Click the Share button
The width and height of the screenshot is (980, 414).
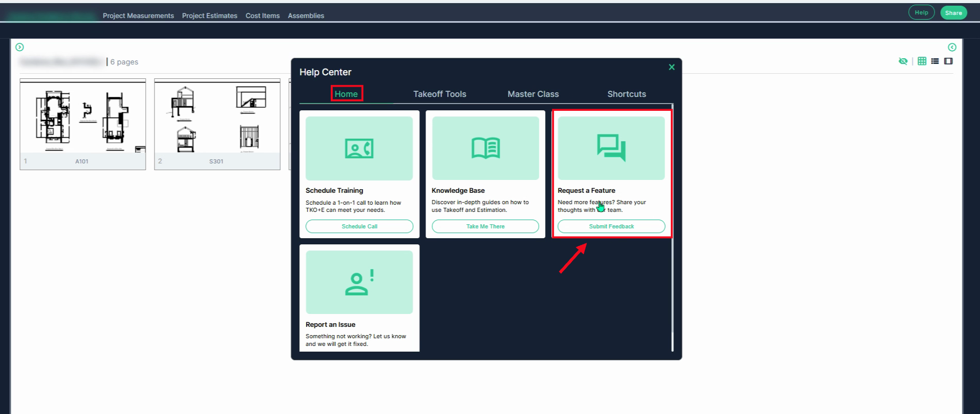[953, 13]
